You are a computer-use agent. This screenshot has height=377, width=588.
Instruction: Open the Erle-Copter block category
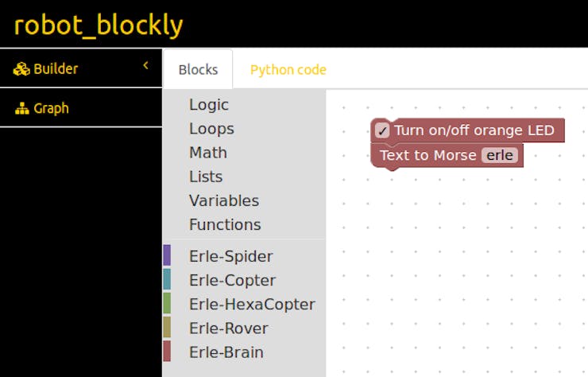coord(233,280)
